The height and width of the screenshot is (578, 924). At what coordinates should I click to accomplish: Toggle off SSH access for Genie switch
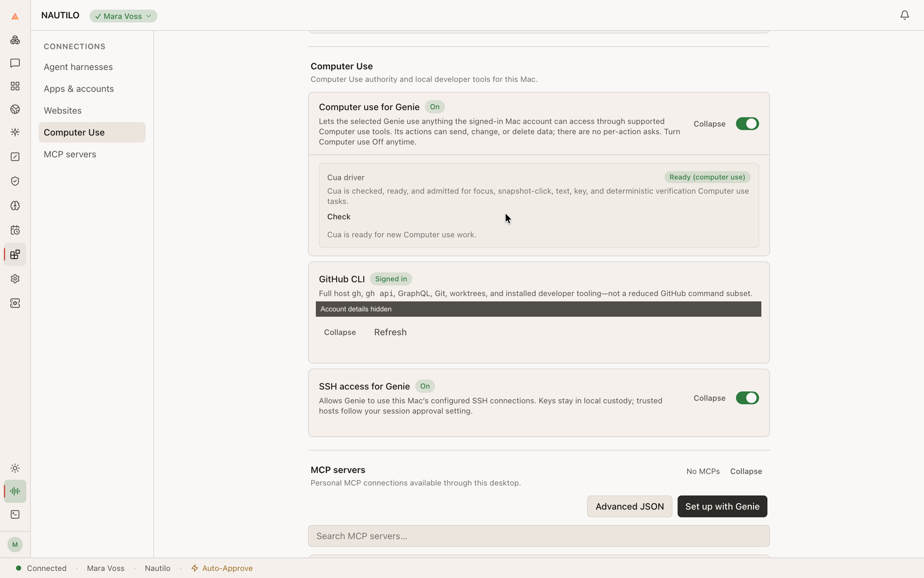[747, 398]
